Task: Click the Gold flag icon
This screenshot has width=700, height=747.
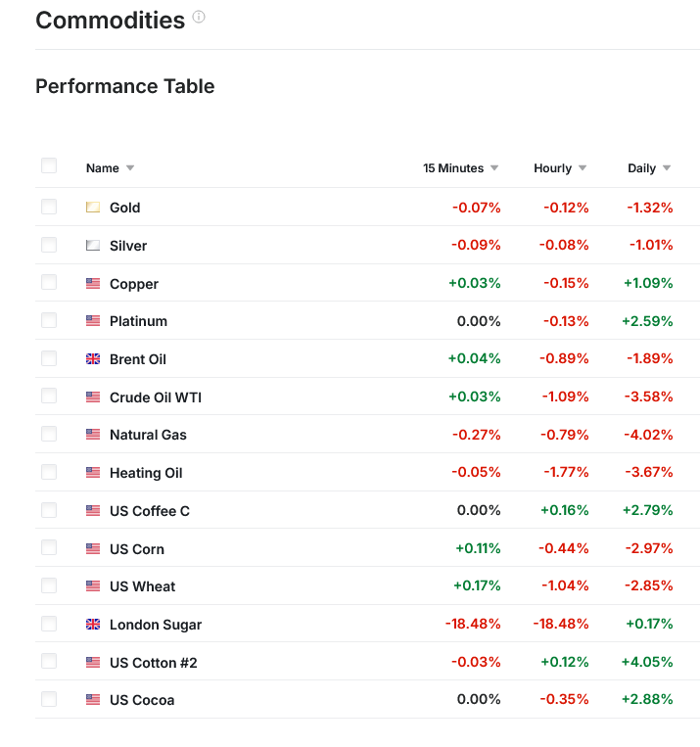Action: [93, 208]
